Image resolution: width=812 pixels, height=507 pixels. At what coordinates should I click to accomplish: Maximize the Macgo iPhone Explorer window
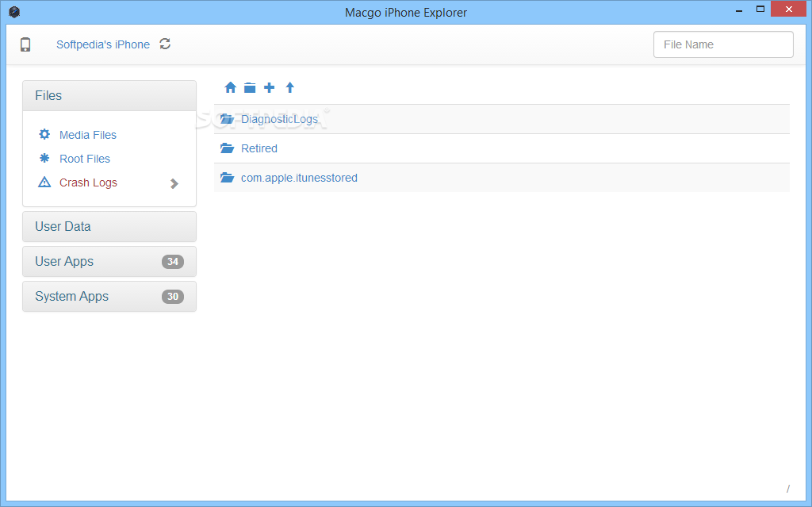(760, 10)
